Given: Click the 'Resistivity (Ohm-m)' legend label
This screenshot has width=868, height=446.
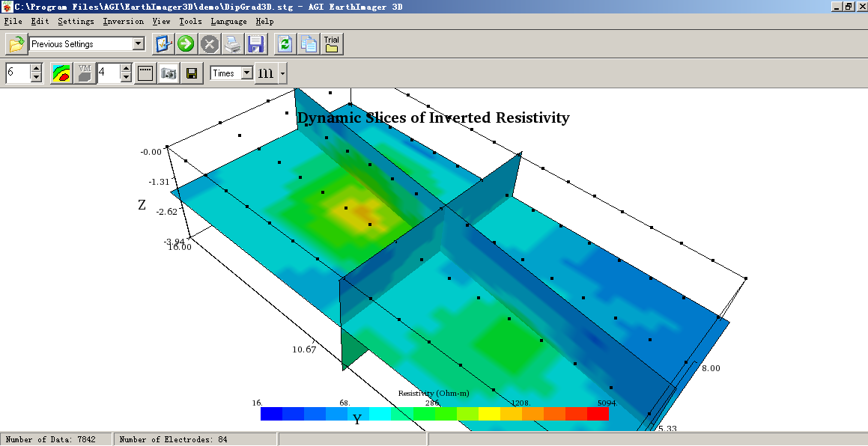Looking at the screenshot, I should coord(434,393).
